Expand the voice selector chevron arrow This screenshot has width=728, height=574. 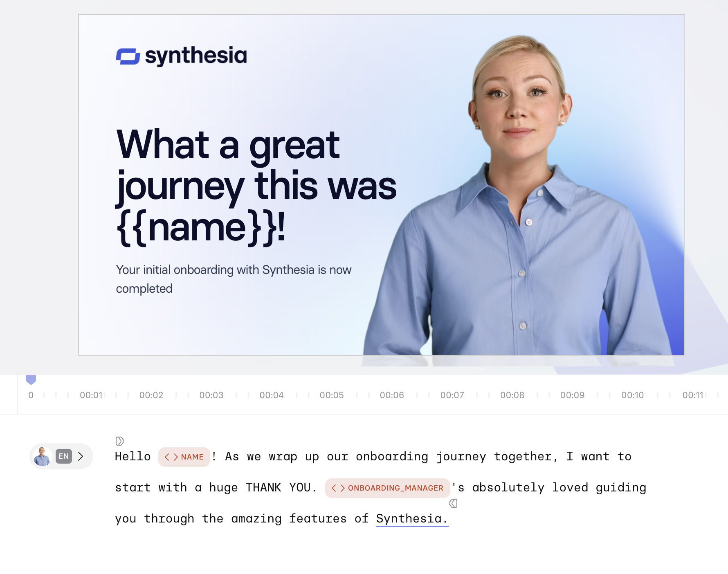pyautogui.click(x=81, y=456)
